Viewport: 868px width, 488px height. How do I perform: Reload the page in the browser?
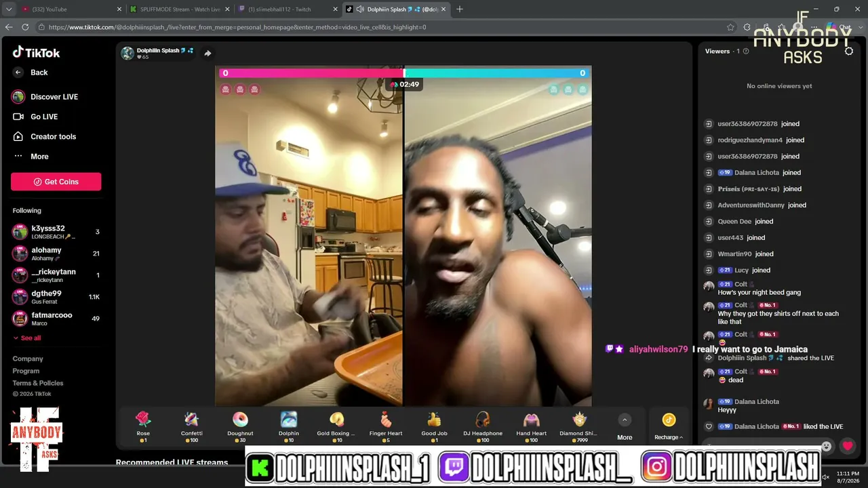tap(25, 27)
